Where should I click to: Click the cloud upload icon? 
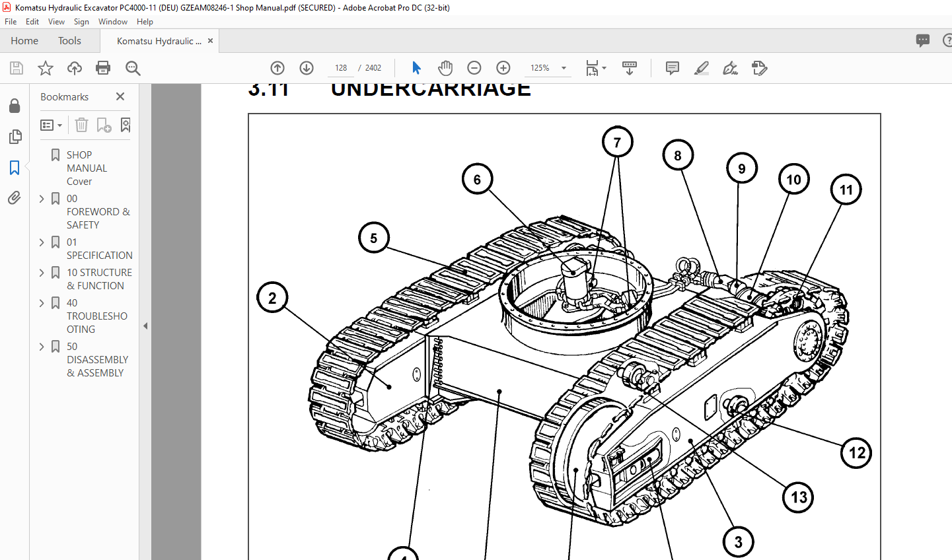(75, 68)
